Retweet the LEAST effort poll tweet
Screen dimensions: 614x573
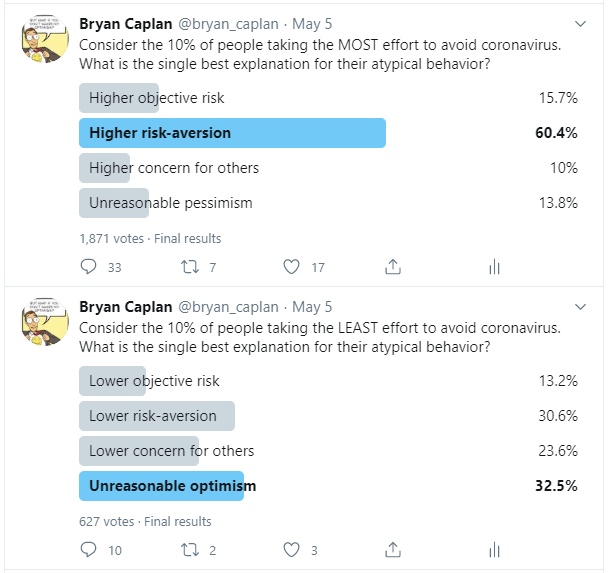coord(190,550)
